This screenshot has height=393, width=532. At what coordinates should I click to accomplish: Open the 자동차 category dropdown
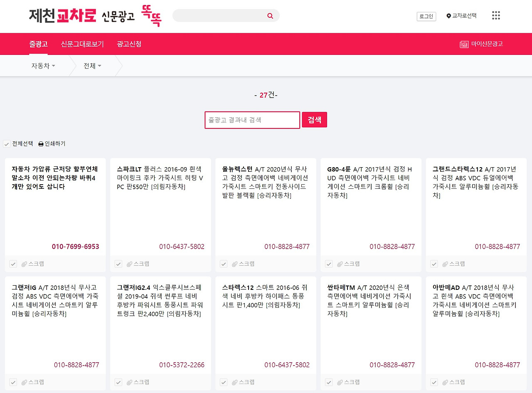click(43, 66)
